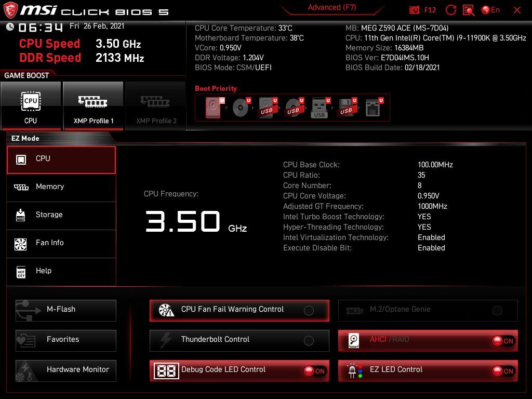The height and width of the screenshot is (399, 532).
Task: Click the memory stick icon in sidebar
Action: (21, 187)
